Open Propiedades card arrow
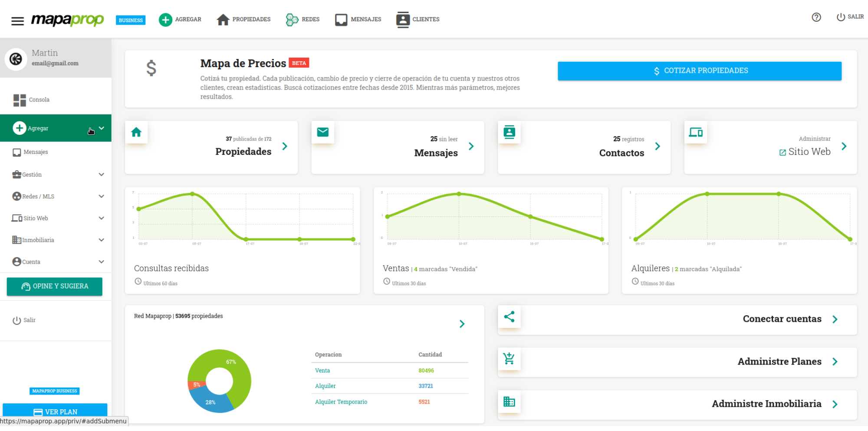 (x=285, y=146)
